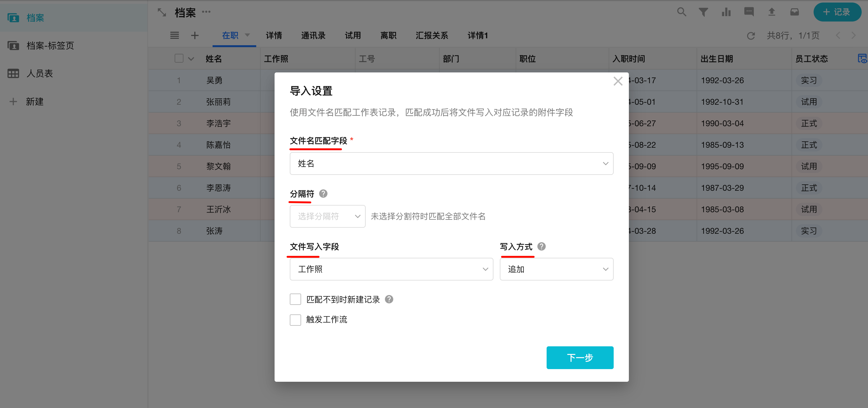Screen dimensions: 868x408
Task: Click the expand arrows icon beside 档案 title
Action: pyautogui.click(x=162, y=12)
